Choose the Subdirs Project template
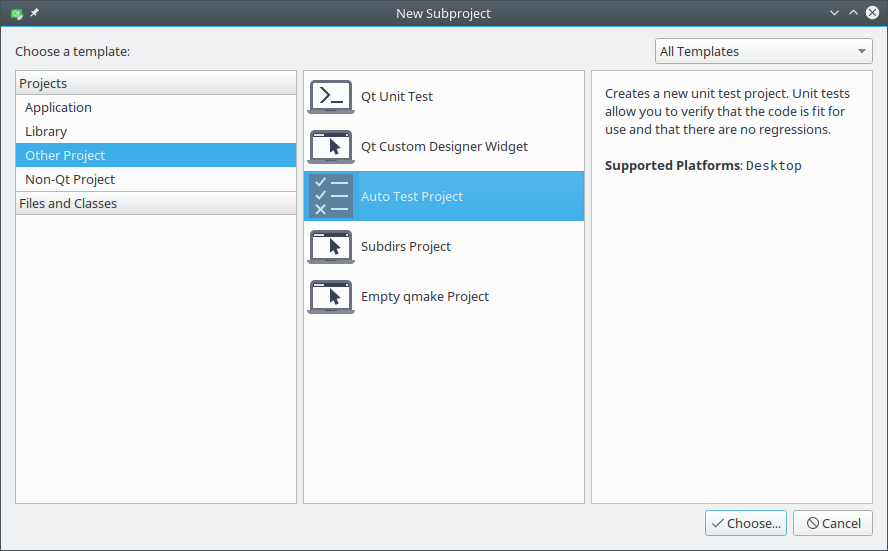 [x=444, y=246]
